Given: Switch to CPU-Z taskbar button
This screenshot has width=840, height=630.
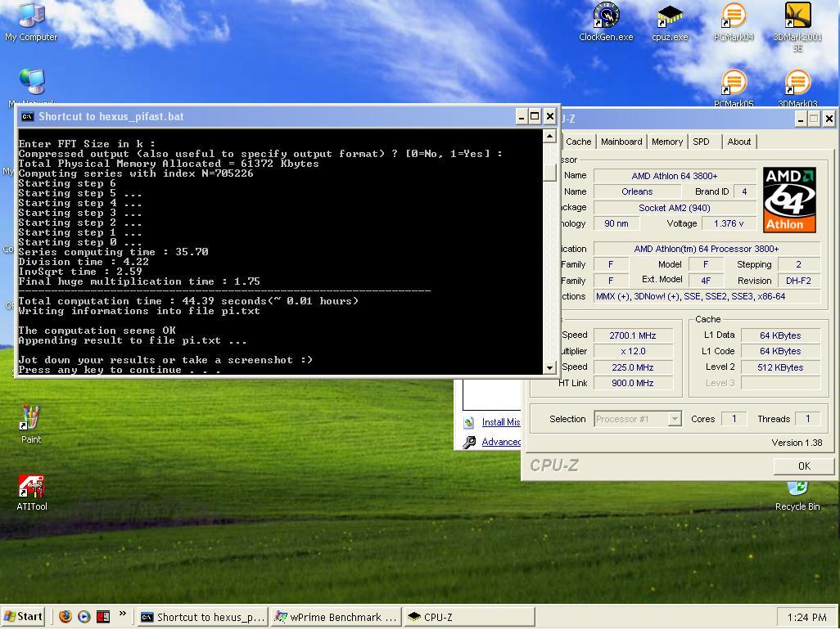Looking at the screenshot, I should [x=469, y=617].
